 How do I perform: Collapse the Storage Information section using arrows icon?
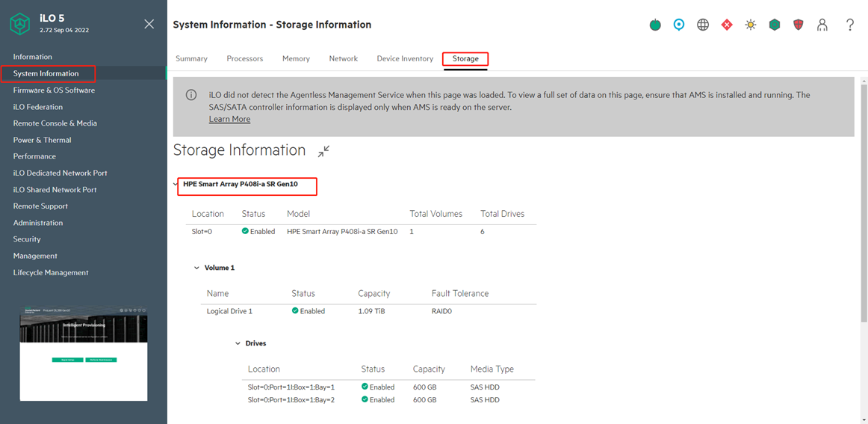pyautogui.click(x=323, y=151)
